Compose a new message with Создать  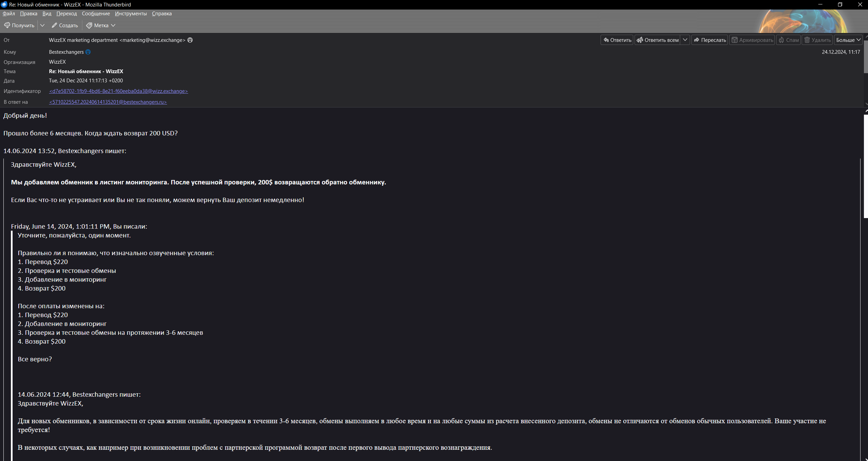(65, 26)
